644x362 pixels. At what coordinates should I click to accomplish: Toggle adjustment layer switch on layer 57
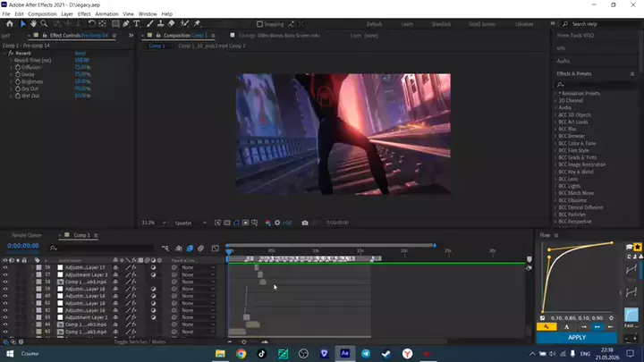(x=153, y=274)
